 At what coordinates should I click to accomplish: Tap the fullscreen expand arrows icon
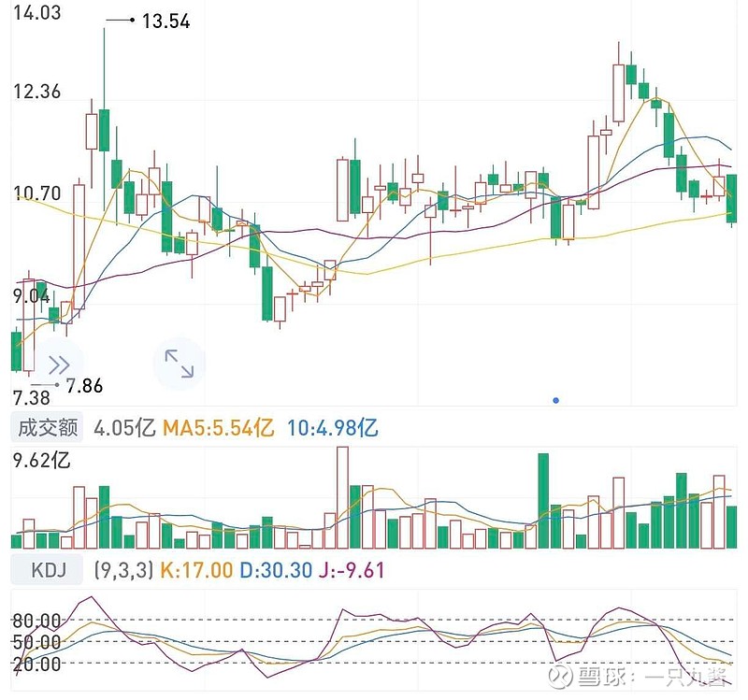pyautogui.click(x=180, y=364)
